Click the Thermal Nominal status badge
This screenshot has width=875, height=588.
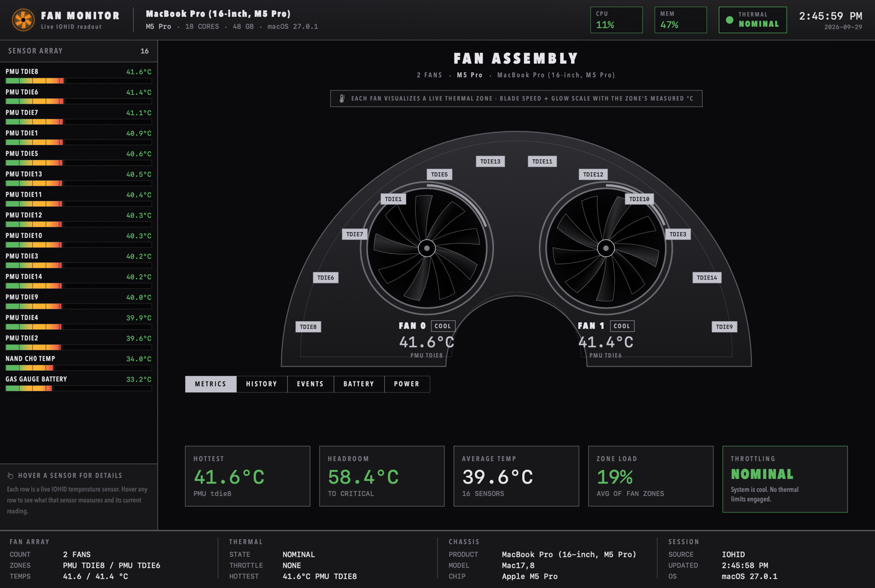[x=752, y=20]
